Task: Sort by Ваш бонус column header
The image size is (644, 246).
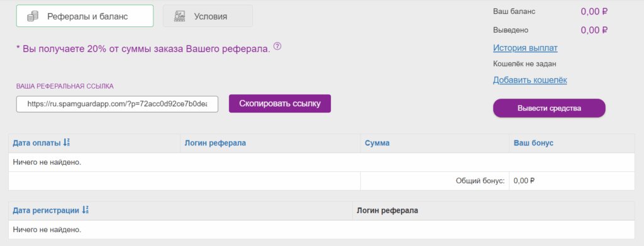Action: click(533, 143)
